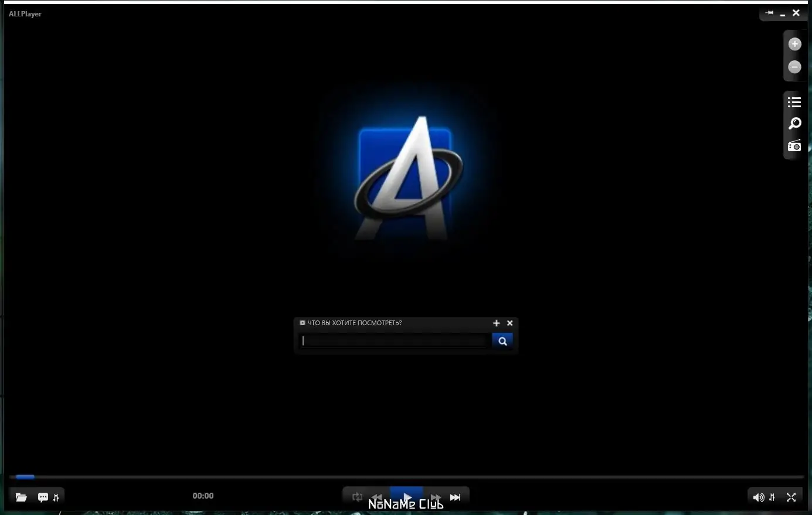Mute audio with the speaker icon
Image resolution: width=812 pixels, height=515 pixels.
758,497
